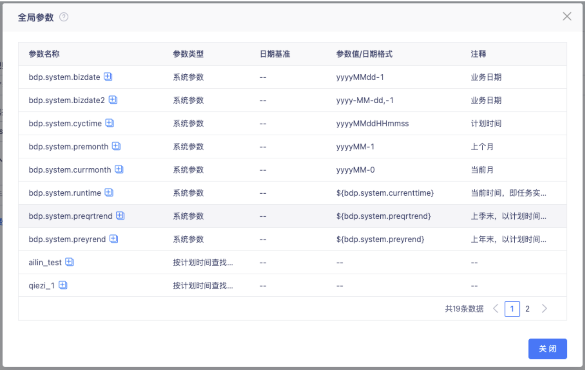
Task: Click the ${bdp.system.preqrtrend} value cell
Action: pyautogui.click(x=384, y=216)
